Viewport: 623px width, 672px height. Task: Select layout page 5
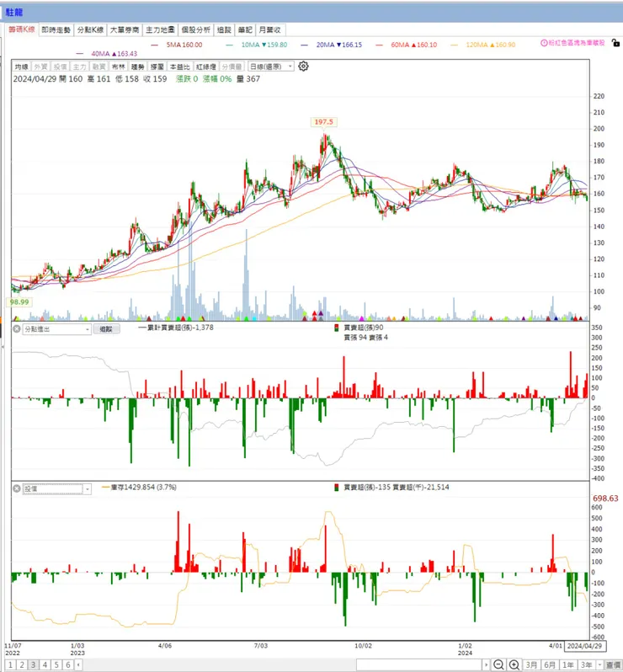click(56, 664)
